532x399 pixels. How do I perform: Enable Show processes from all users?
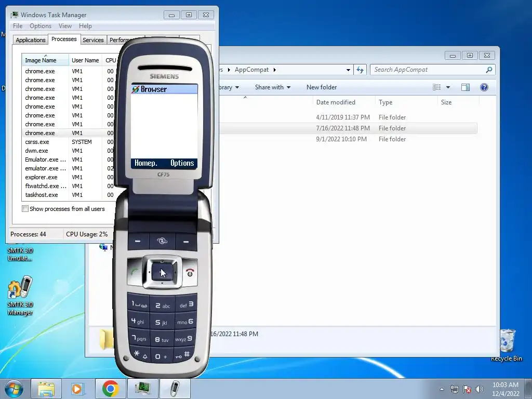25,209
